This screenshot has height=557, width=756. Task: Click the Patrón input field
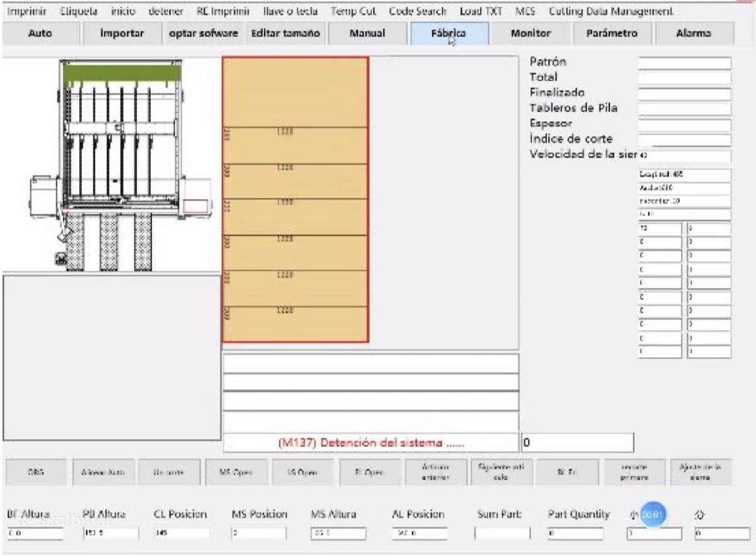pos(684,63)
